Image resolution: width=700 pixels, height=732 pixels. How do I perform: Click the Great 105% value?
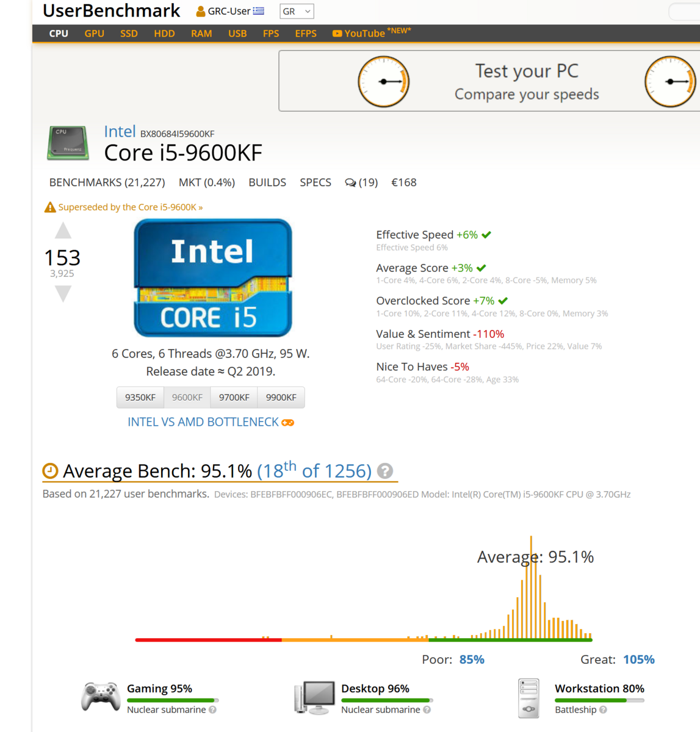point(639,659)
